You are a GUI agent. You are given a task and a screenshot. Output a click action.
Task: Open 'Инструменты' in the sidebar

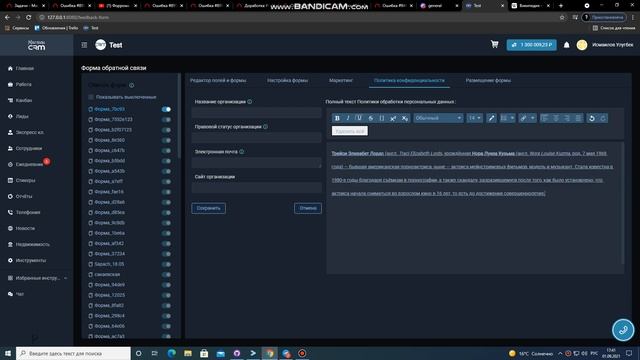coord(31,260)
